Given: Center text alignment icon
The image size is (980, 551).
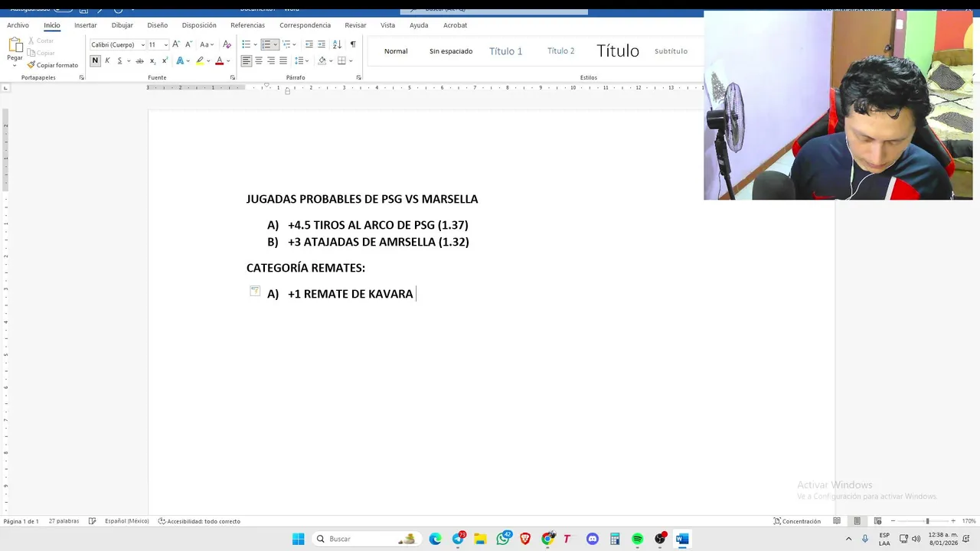Looking at the screenshot, I should tap(259, 60).
